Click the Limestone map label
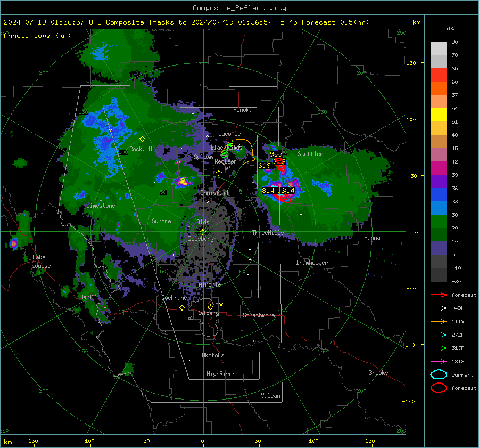This screenshot has width=479, height=448. pyautogui.click(x=101, y=206)
